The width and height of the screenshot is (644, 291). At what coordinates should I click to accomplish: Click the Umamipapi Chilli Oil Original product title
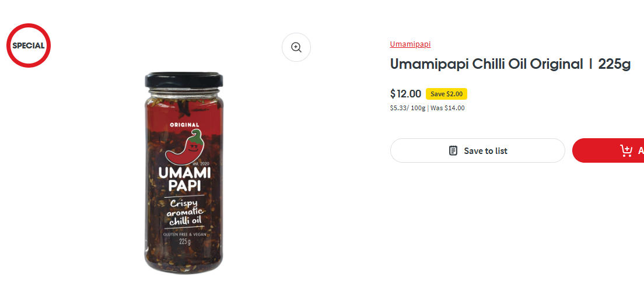coord(510,64)
